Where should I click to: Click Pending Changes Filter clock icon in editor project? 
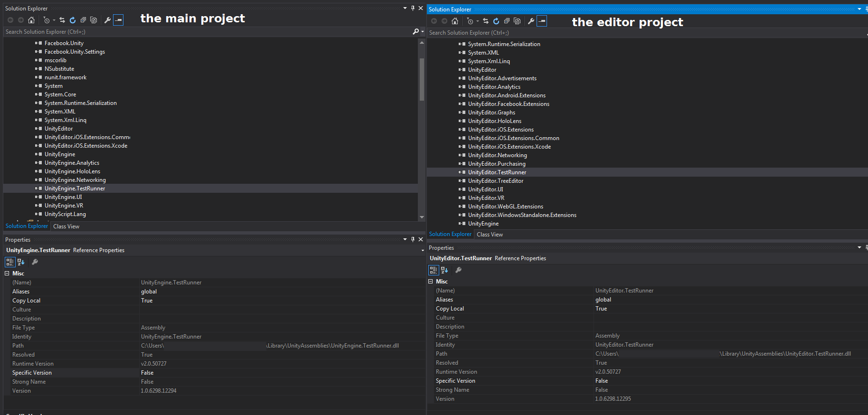(470, 21)
